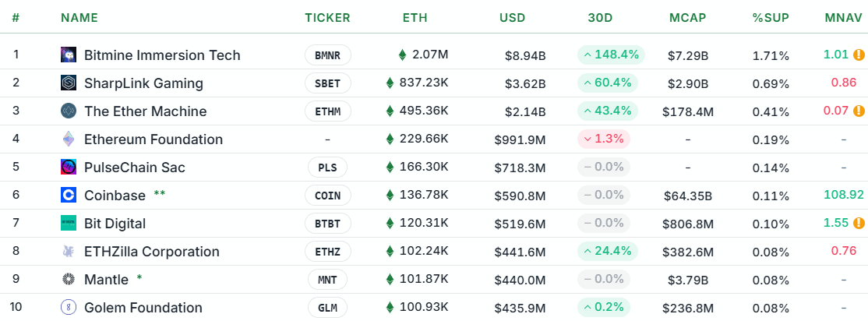The height and width of the screenshot is (321, 868).
Task: Click the red 1.3% decline badge
Action: [604, 139]
